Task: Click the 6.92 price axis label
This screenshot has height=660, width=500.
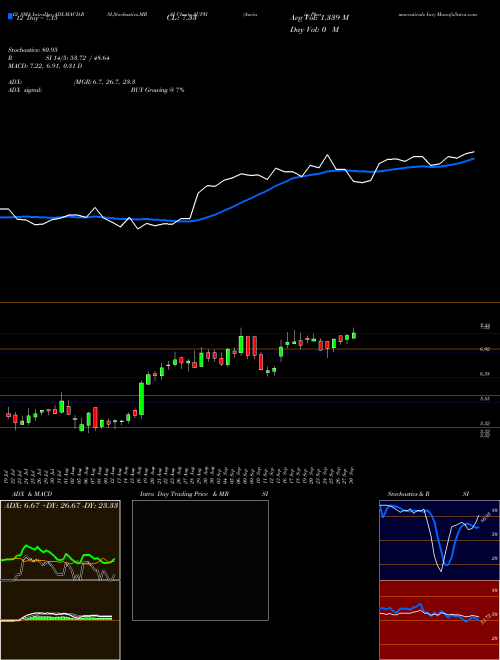Action: 485,349
